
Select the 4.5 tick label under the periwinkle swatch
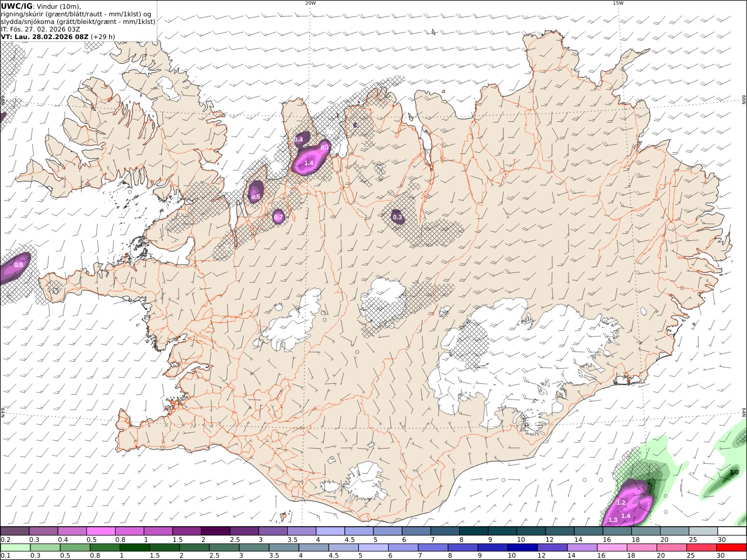click(x=350, y=540)
